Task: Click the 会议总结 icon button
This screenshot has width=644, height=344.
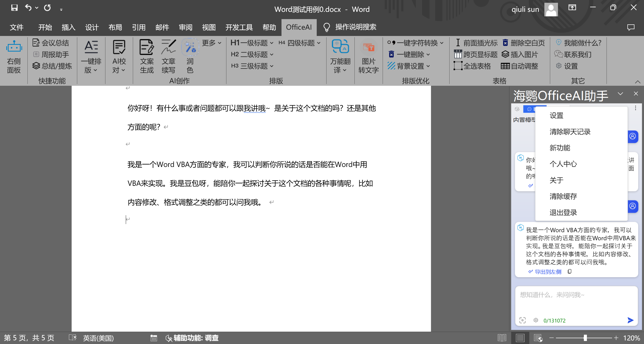Action: [x=36, y=43]
